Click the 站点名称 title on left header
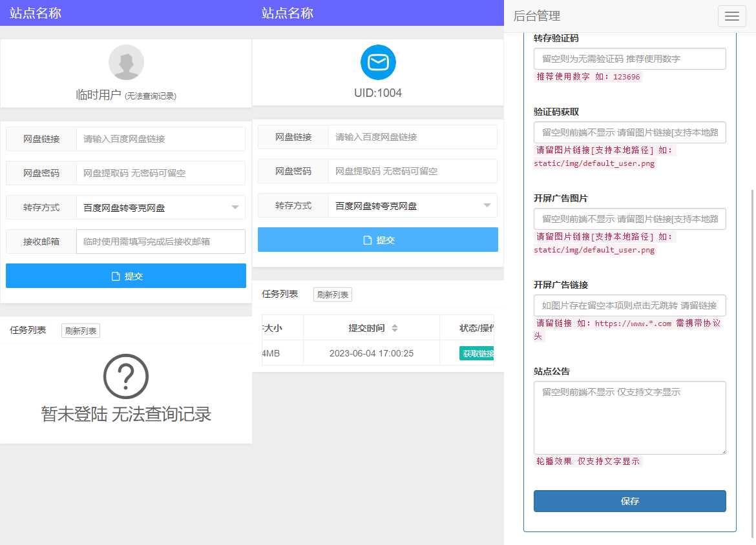The height and width of the screenshot is (545, 756). [35, 13]
